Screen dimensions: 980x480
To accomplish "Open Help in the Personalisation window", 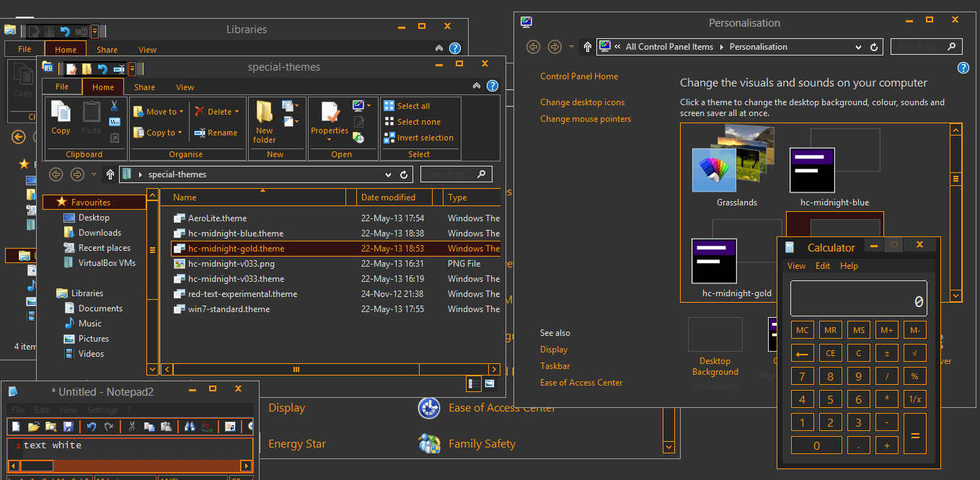I will 963,68.
